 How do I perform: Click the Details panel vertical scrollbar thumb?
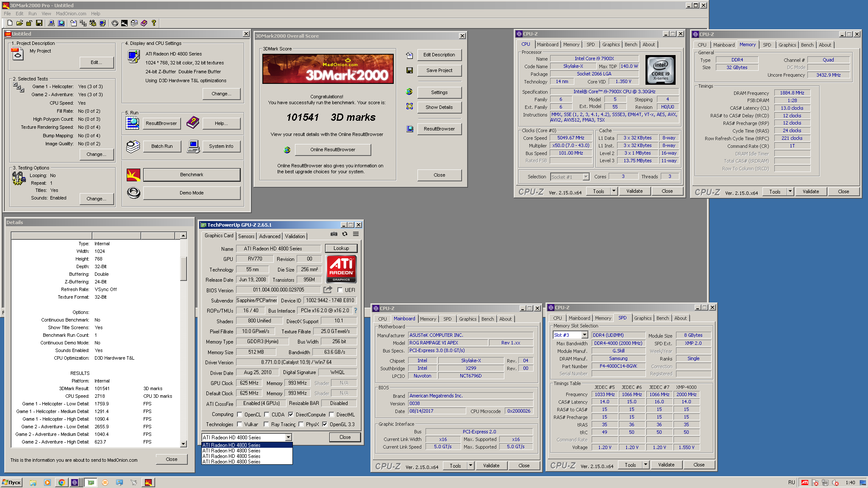click(184, 269)
